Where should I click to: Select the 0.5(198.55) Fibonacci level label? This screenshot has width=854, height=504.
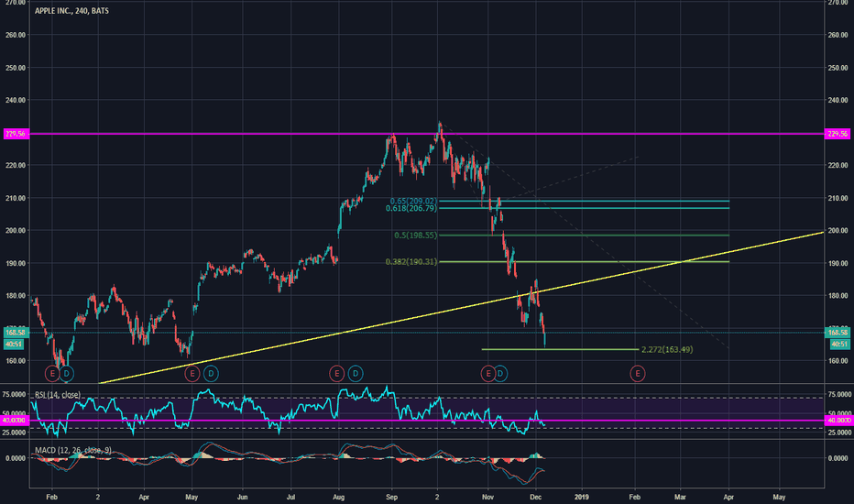416,236
